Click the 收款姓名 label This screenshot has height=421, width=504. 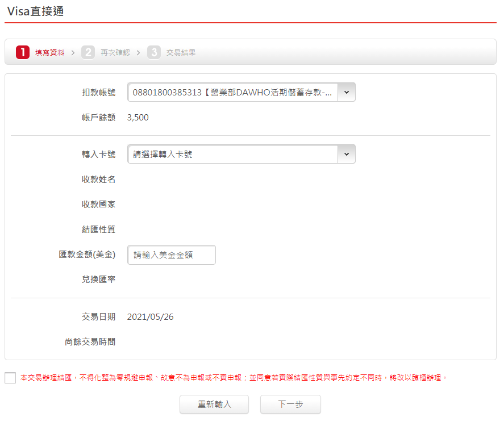98,180
